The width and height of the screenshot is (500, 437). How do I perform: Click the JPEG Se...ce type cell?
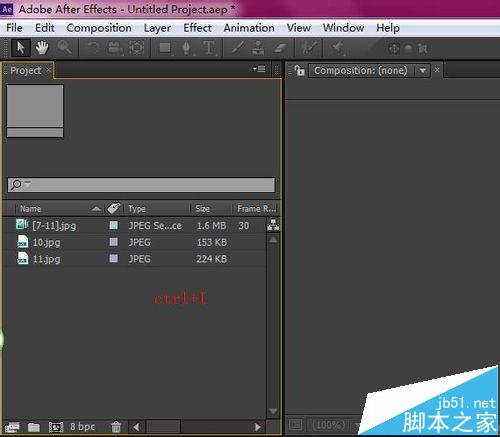155,226
